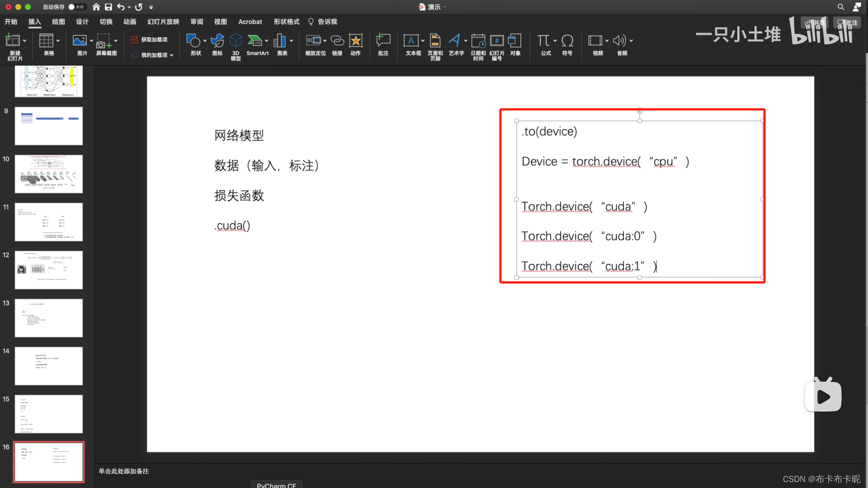Viewport: 868px width, 488px height.
Task: Insert a Comment (批注) from ribbon
Action: click(x=383, y=41)
